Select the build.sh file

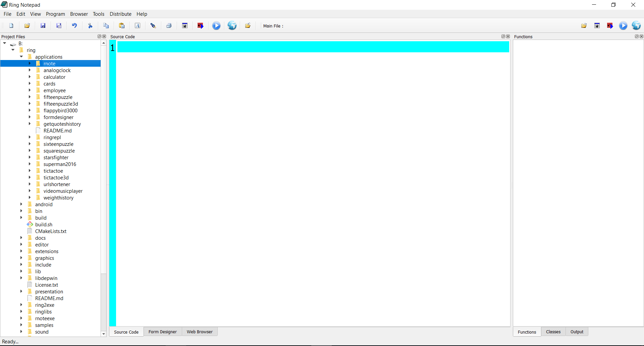tap(44, 225)
